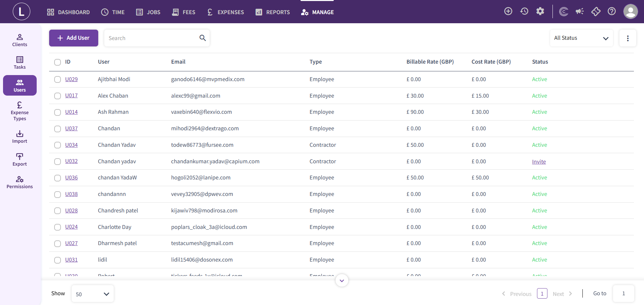The width and height of the screenshot is (644, 305).
Task: Click the Status column header
Action: tap(540, 62)
